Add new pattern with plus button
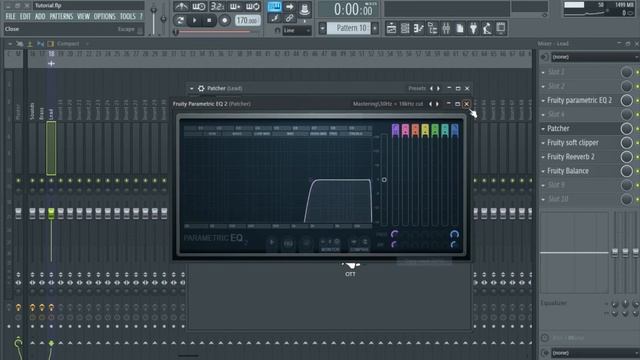This screenshot has height=360, width=640. coord(375,28)
